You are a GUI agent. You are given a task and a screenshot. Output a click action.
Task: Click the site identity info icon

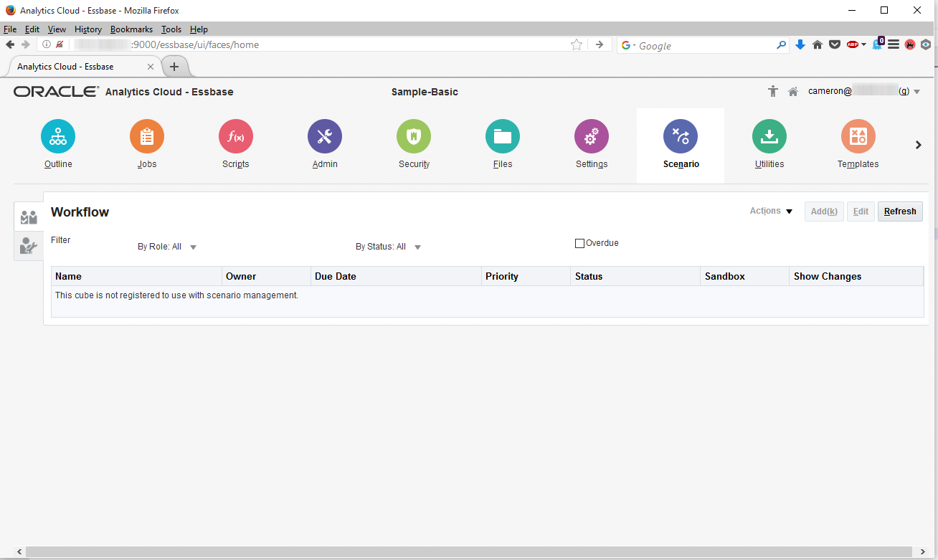click(x=47, y=44)
